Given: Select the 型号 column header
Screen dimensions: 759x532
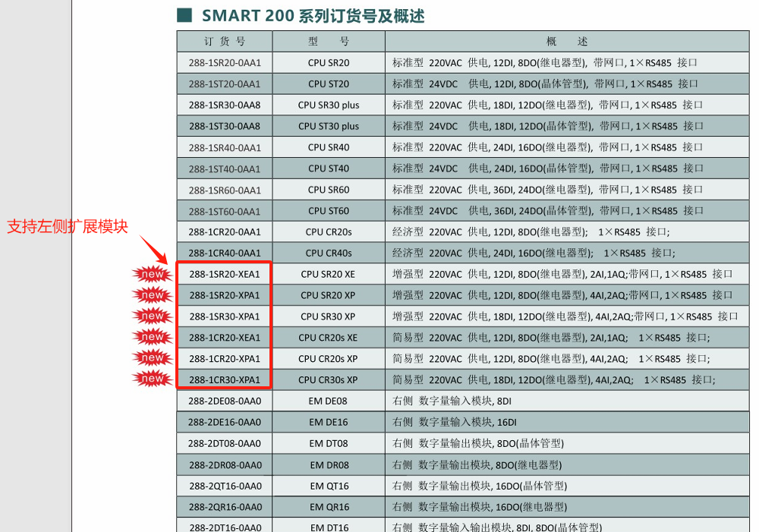Looking at the screenshot, I should [329, 41].
